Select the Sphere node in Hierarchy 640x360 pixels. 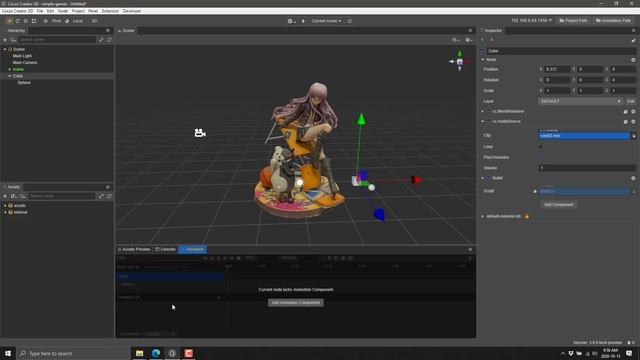(24, 82)
